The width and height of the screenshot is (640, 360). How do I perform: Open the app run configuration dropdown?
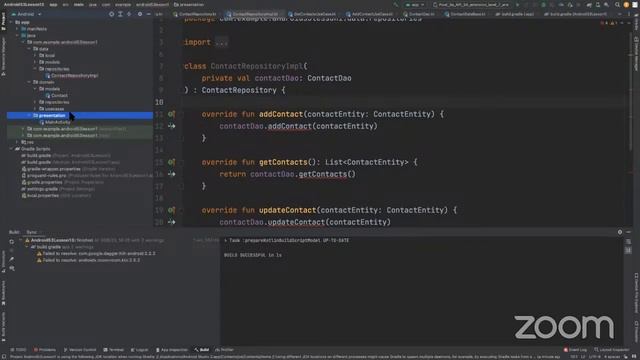click(414, 4)
